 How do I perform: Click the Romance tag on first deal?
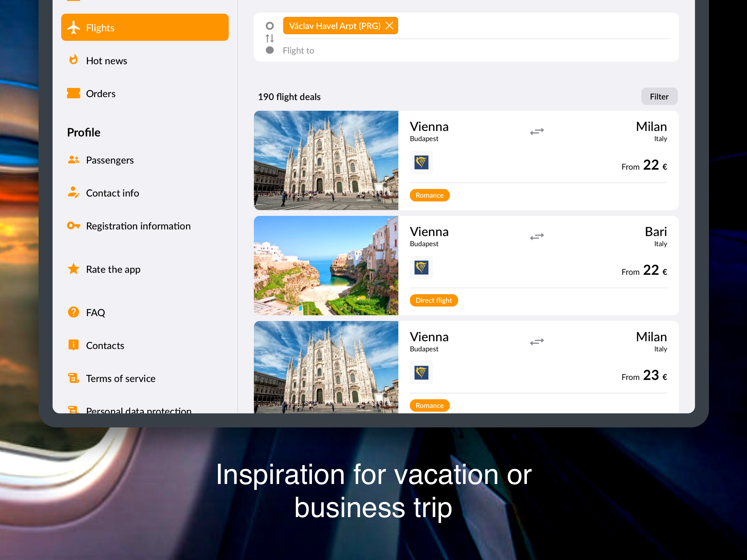[x=429, y=195]
